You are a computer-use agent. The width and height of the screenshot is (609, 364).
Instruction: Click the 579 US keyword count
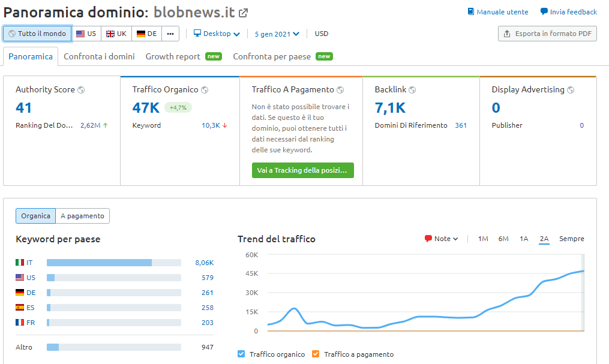pos(208,278)
